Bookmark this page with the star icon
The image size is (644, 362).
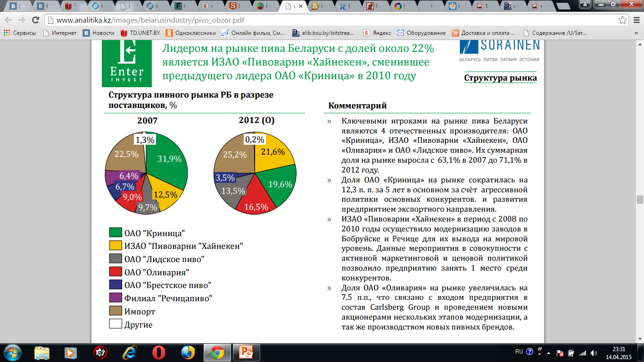coord(622,20)
